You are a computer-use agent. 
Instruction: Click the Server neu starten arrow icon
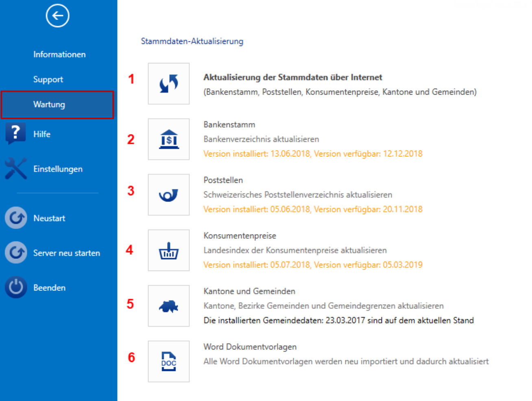(x=16, y=253)
